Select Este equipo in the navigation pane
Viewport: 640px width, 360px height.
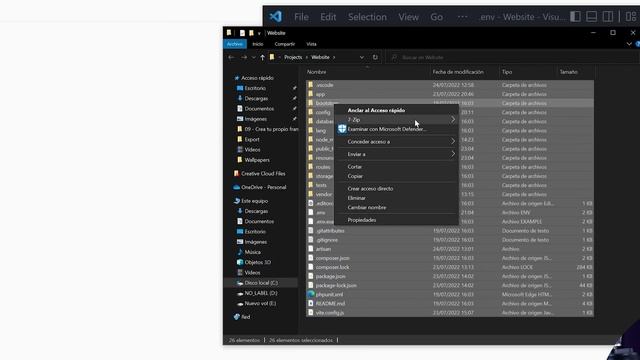pyautogui.click(x=254, y=201)
